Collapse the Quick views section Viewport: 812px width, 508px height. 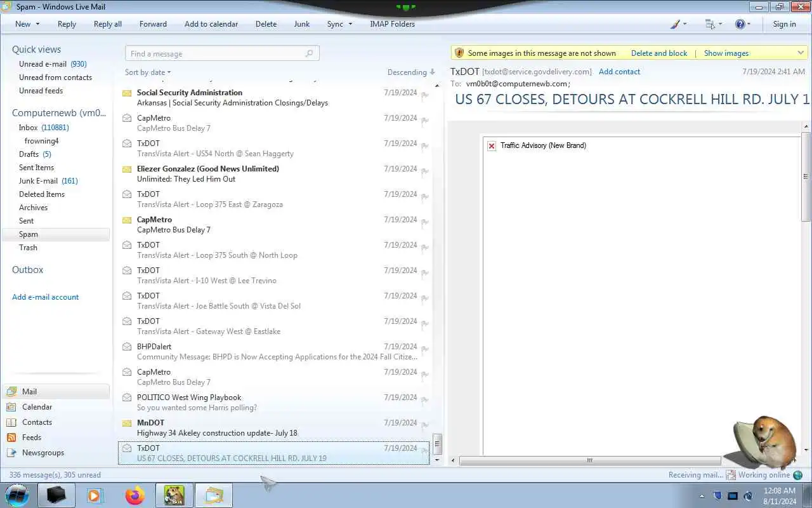tap(36, 49)
